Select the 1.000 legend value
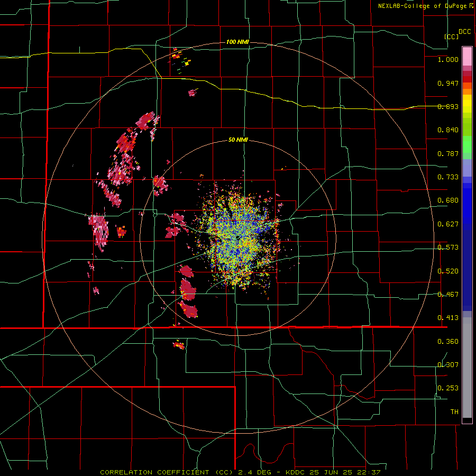 coord(448,59)
